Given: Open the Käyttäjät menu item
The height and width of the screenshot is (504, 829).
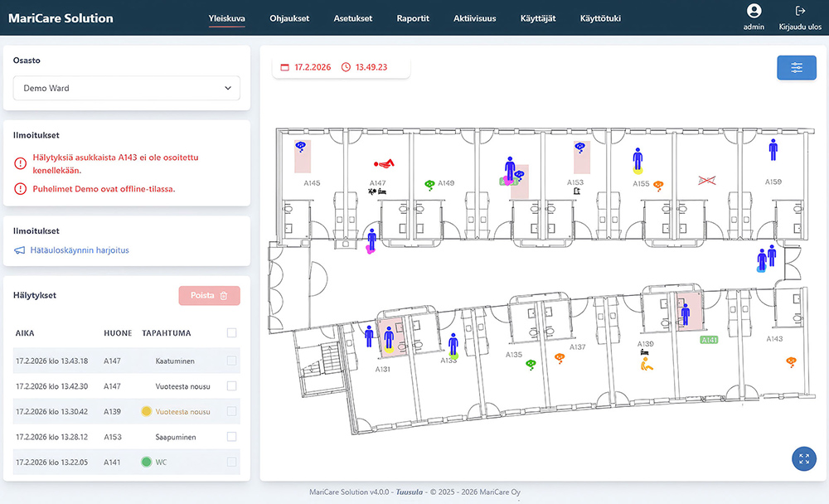Looking at the screenshot, I should [538, 18].
